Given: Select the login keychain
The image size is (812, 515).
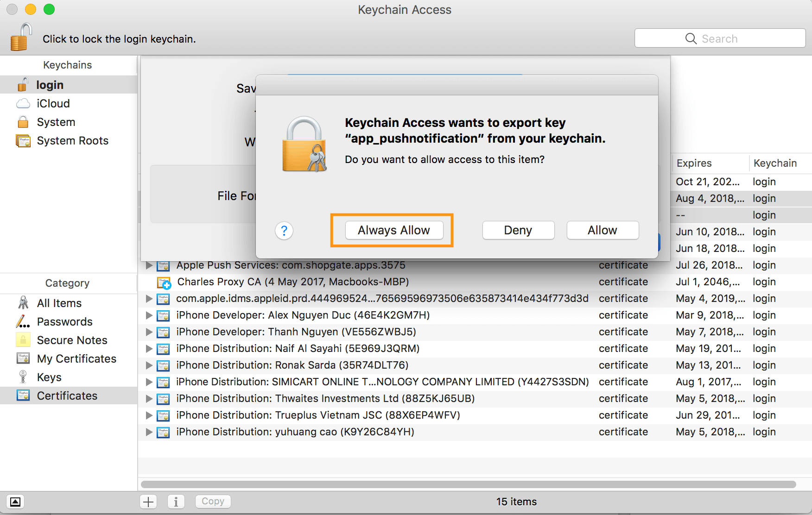Looking at the screenshot, I should pos(69,85).
